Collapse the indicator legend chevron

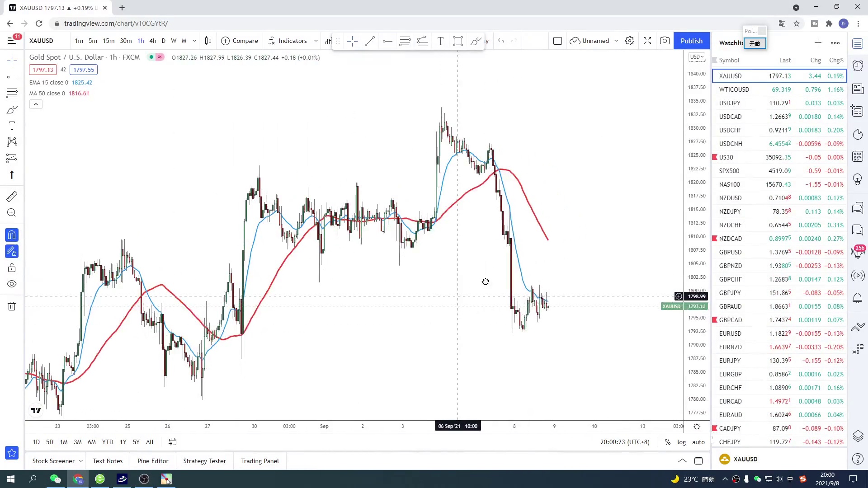(36, 104)
